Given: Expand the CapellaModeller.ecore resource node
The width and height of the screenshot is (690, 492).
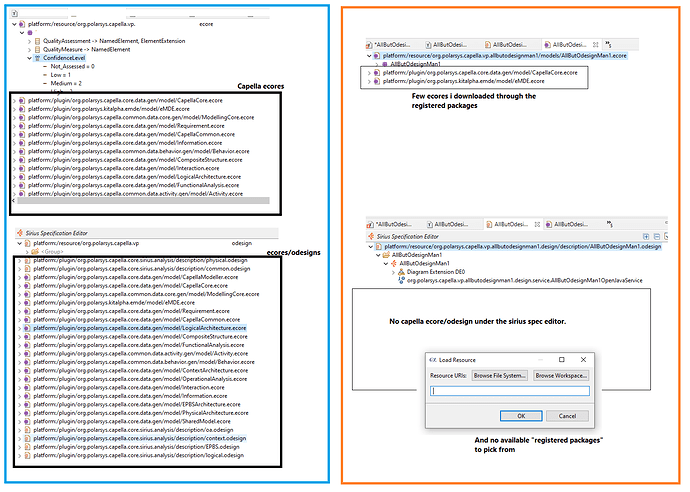Looking at the screenshot, I should click(19, 278).
